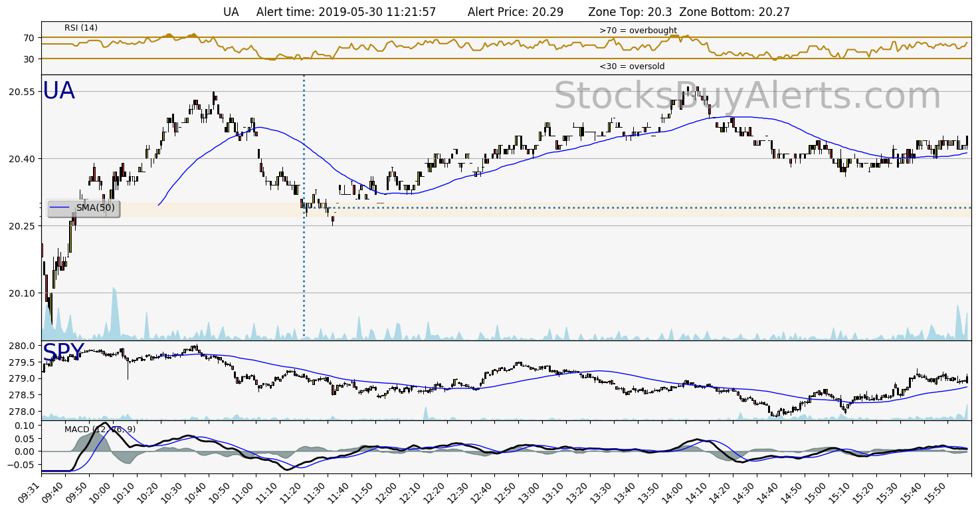
Task: Click the MACD 0.10 axis label
Action: coord(24,426)
